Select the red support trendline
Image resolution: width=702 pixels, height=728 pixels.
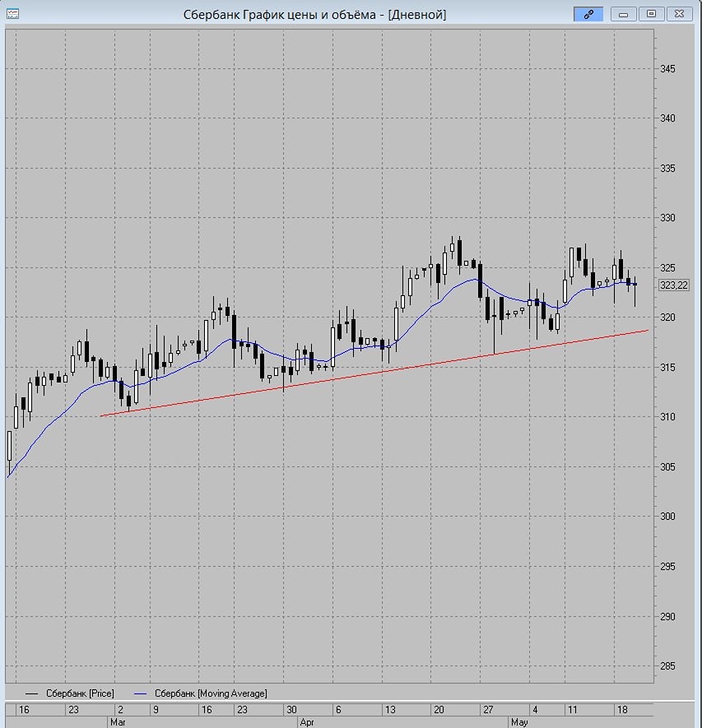point(374,373)
